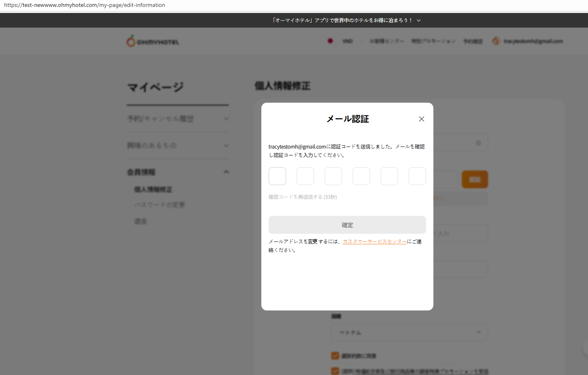
Task: Click the fourth verification code digit box
Action: (361, 176)
